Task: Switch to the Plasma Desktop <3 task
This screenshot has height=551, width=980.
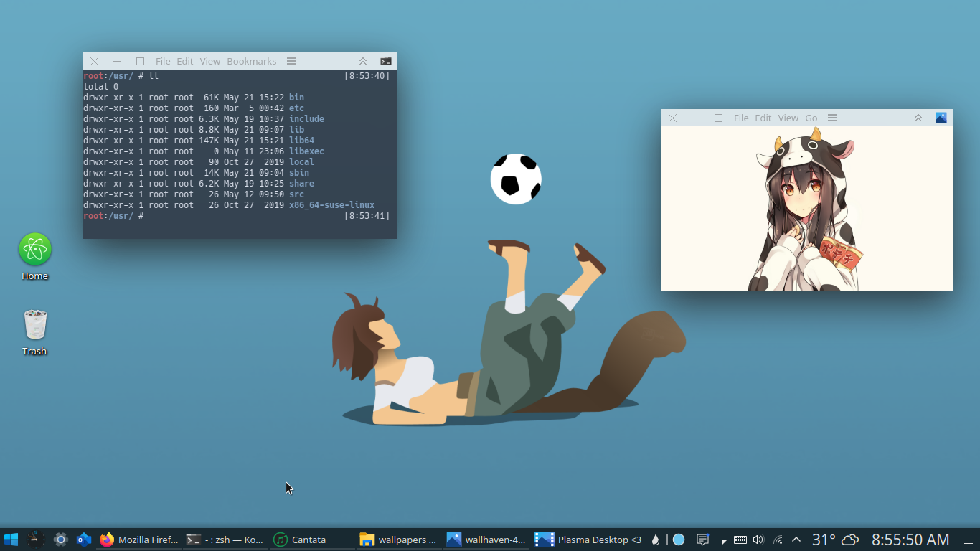Action: pos(588,540)
